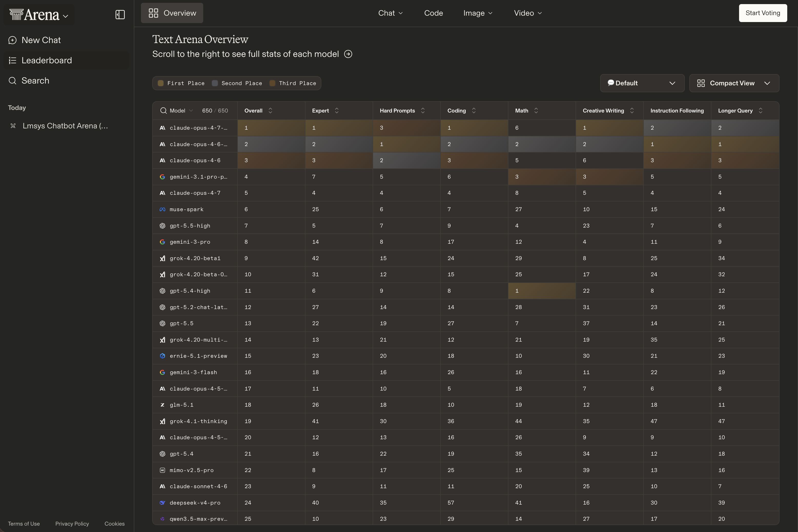
Task: Click the xAI icon beside grok-4.1-thinking
Action: coord(162,421)
